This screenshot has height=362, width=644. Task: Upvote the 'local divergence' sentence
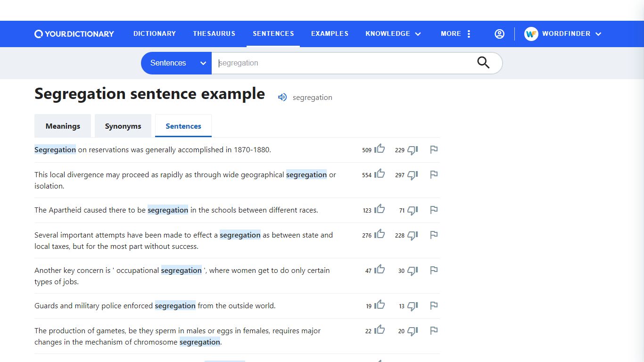380,174
